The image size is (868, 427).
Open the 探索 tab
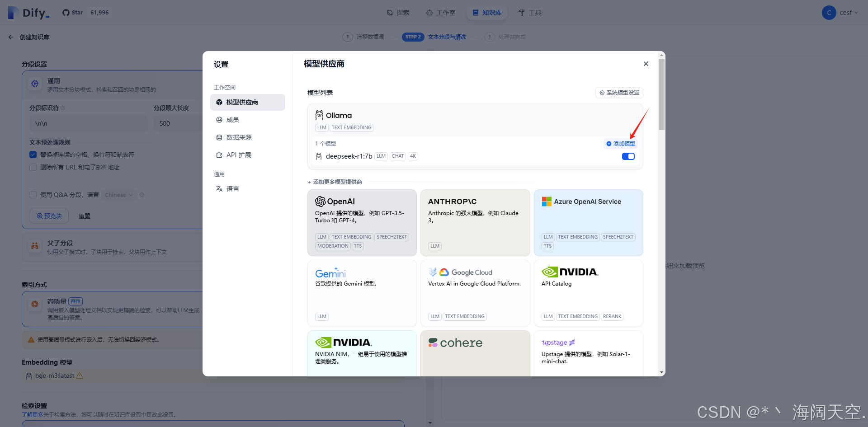(x=398, y=13)
